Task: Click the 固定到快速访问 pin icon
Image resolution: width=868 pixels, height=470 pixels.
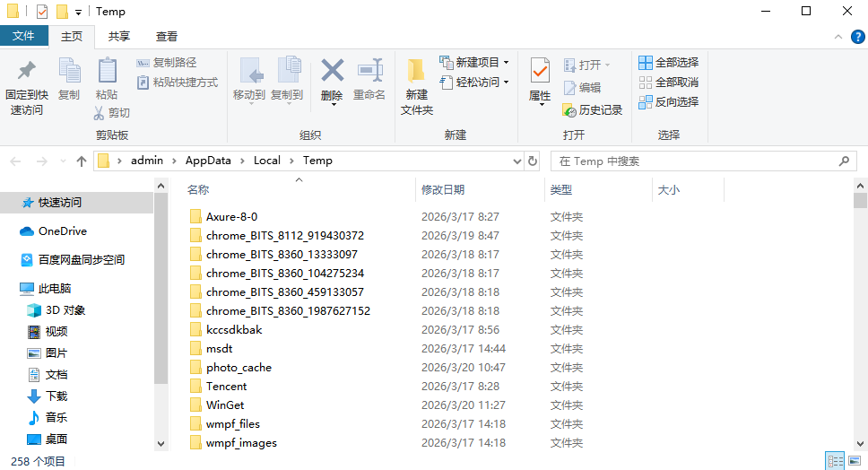Action: pyautogui.click(x=27, y=70)
